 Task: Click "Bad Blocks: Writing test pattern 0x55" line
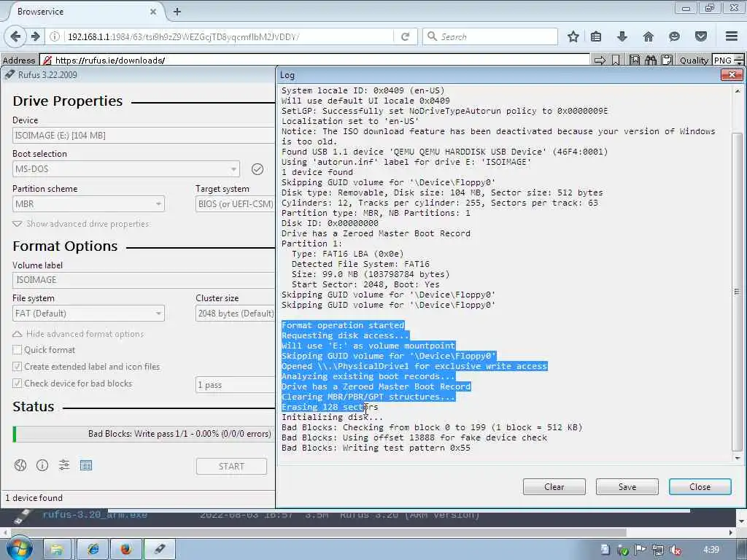click(x=376, y=448)
